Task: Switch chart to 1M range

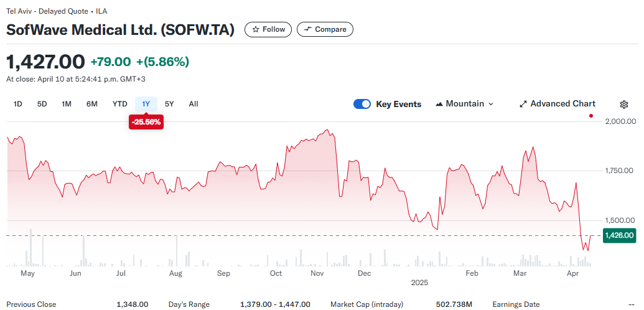Action: pos(67,104)
